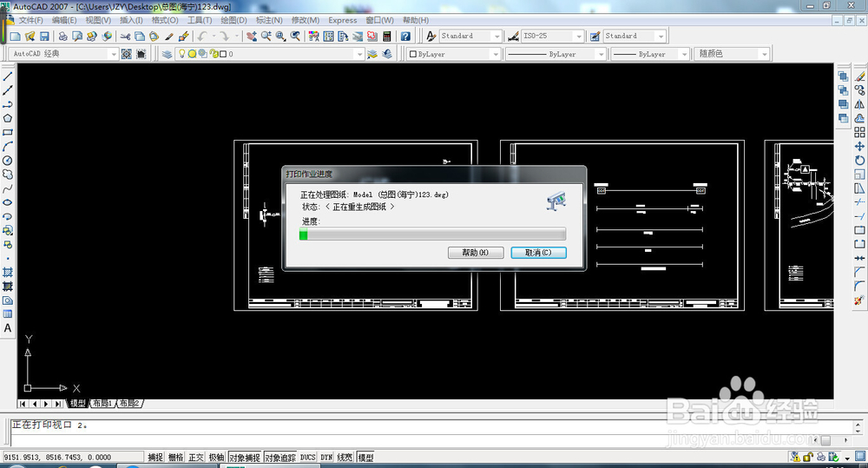This screenshot has height=468, width=868.
Task: Open the text style Standard dropdown
Action: click(x=496, y=36)
